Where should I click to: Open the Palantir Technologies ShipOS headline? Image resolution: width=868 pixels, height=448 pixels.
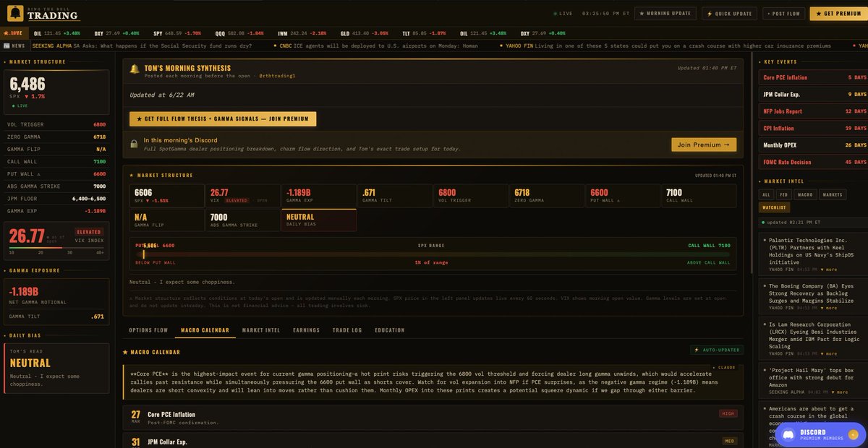809,251
